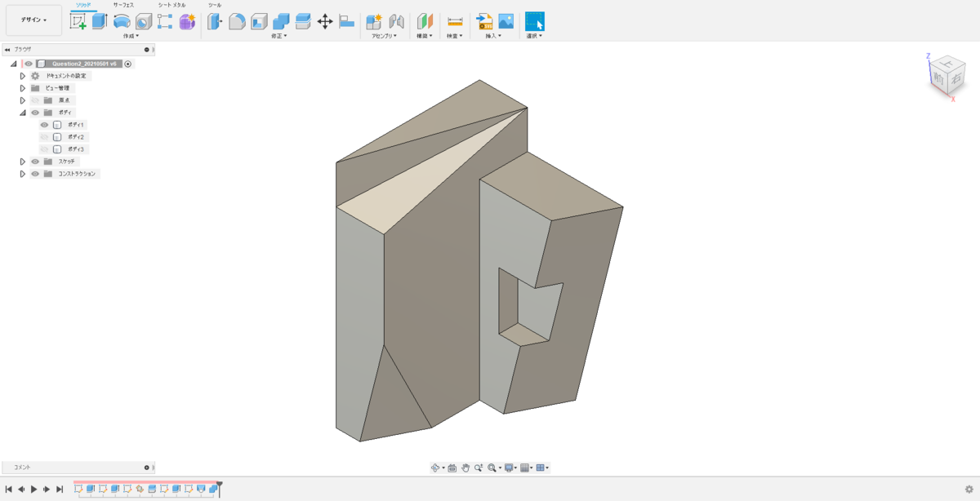
Task: Select the Align tool
Action: pos(347,21)
